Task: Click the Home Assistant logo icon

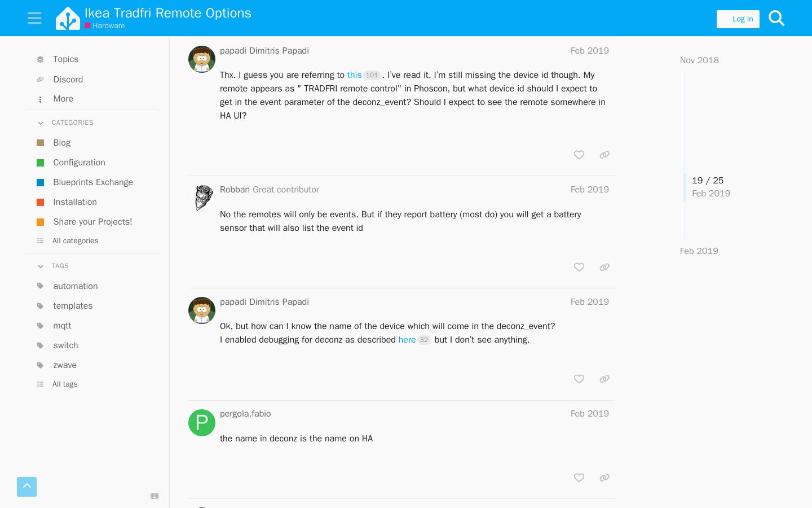Action: (x=68, y=18)
